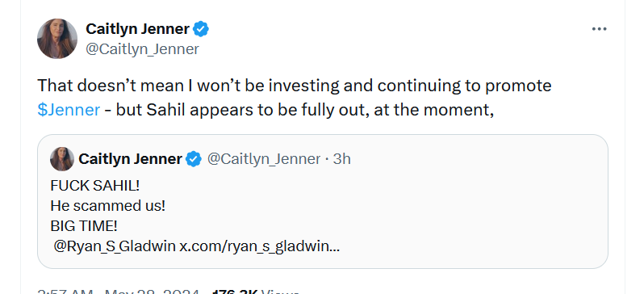Open the @Ryan_S_Gladwin mention
Image resolution: width=644 pixels, height=294 pixels.
[x=115, y=246]
